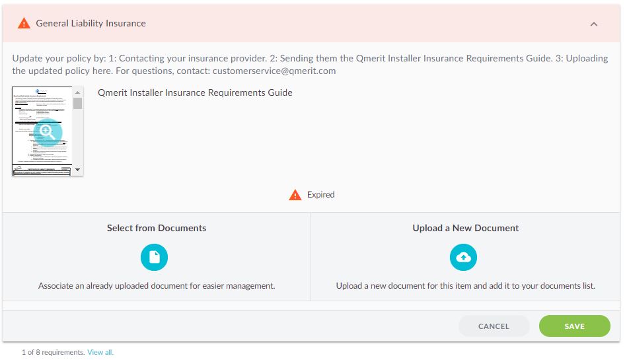The height and width of the screenshot is (364, 627).
Task: Click the Expired status label
Action: coord(320,195)
